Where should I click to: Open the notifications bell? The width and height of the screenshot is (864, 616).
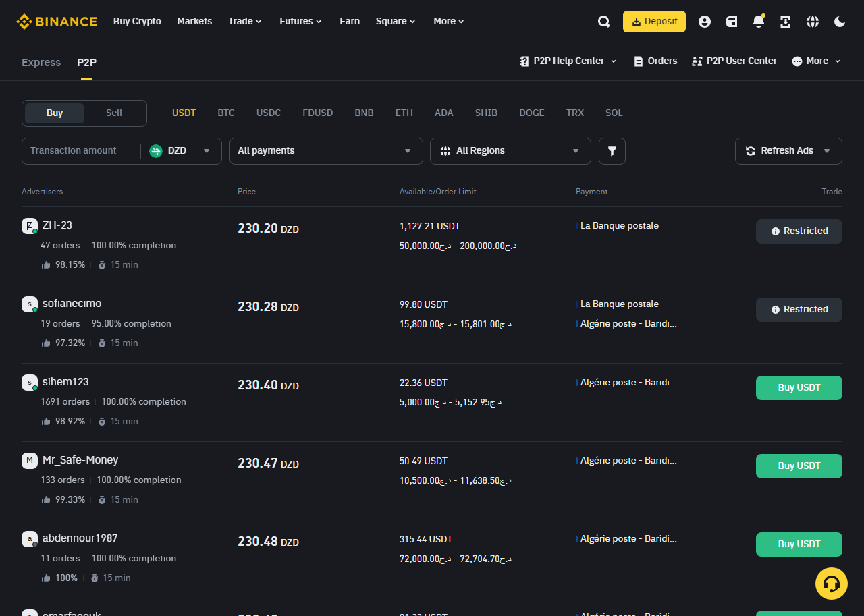click(759, 22)
